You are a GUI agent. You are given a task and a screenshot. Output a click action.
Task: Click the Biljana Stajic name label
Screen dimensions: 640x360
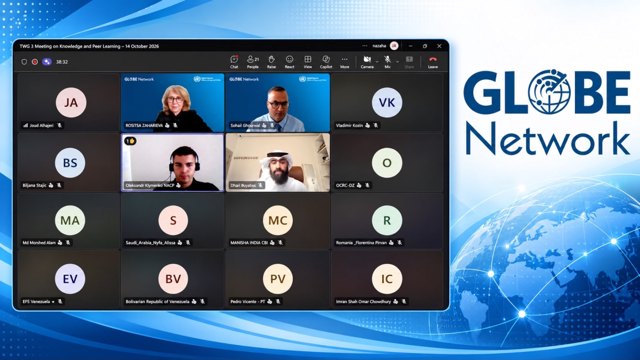[x=35, y=185]
